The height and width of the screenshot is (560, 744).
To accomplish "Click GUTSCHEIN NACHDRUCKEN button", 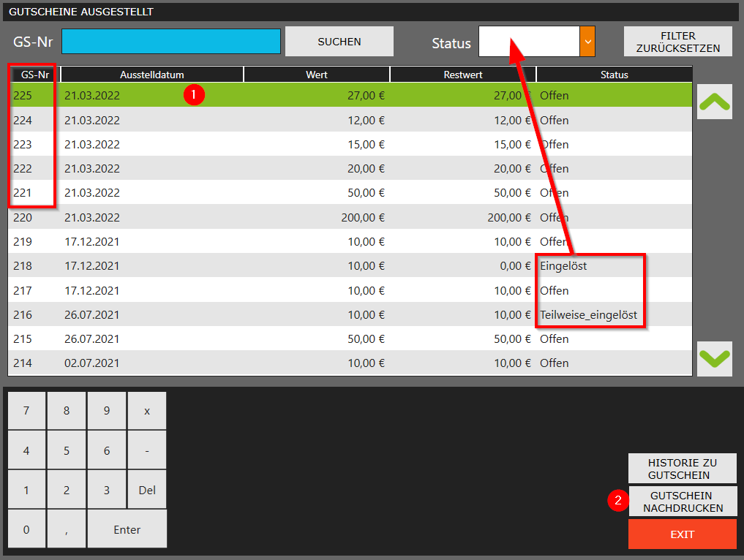I will [x=683, y=502].
